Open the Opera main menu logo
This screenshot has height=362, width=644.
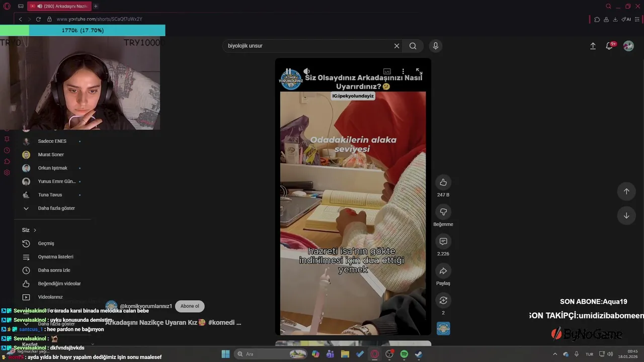(x=7, y=6)
